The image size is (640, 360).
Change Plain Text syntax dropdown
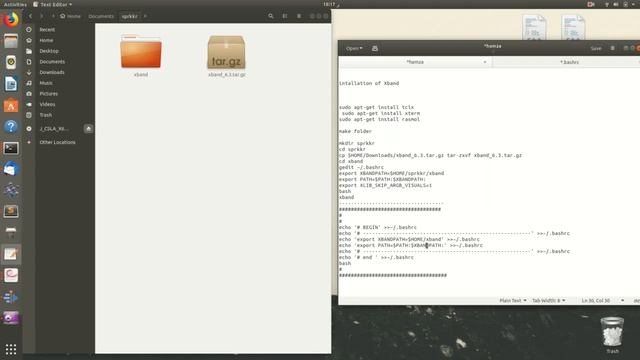pyautogui.click(x=513, y=300)
